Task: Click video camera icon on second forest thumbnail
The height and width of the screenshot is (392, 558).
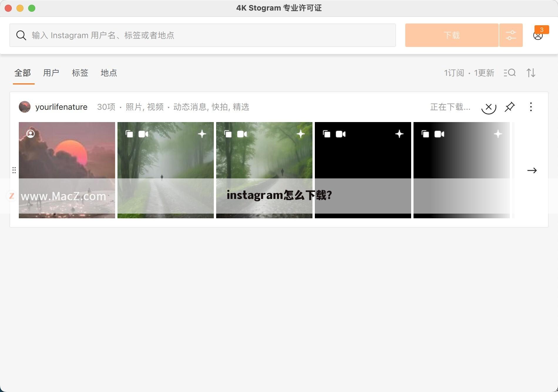Action: point(242,134)
